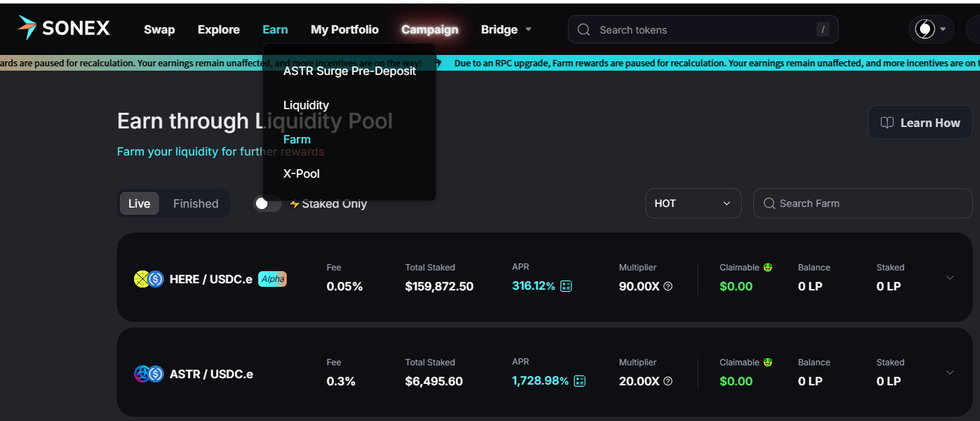Click the HERE / USDC.e token pair icon

point(149,279)
